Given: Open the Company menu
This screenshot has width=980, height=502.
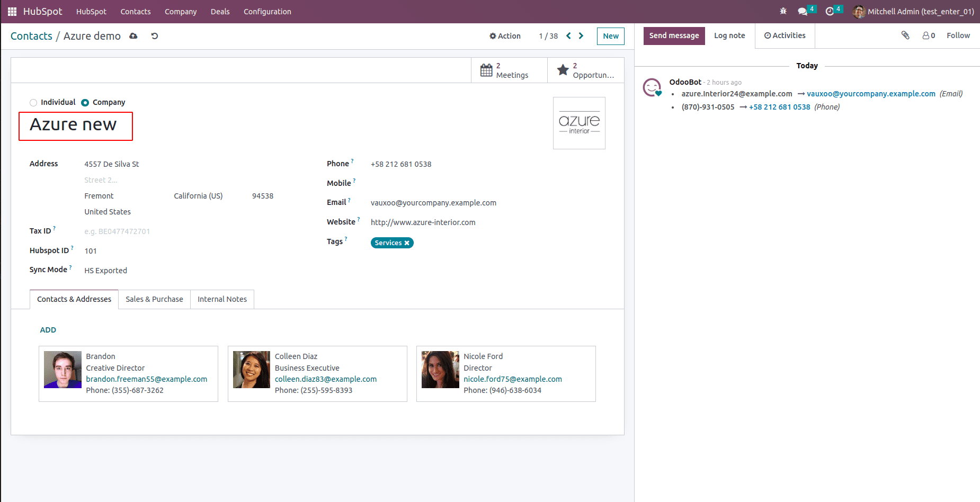Looking at the screenshot, I should tap(181, 12).
